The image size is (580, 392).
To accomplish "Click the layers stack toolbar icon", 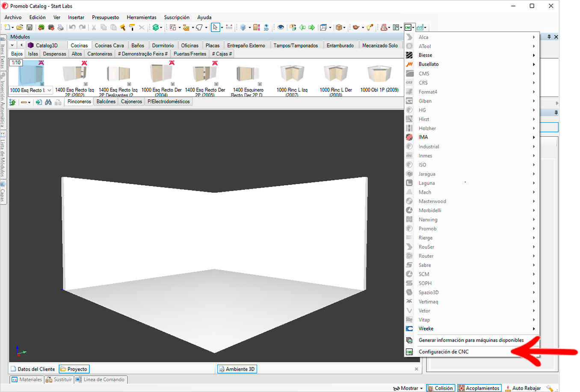I will click(243, 27).
